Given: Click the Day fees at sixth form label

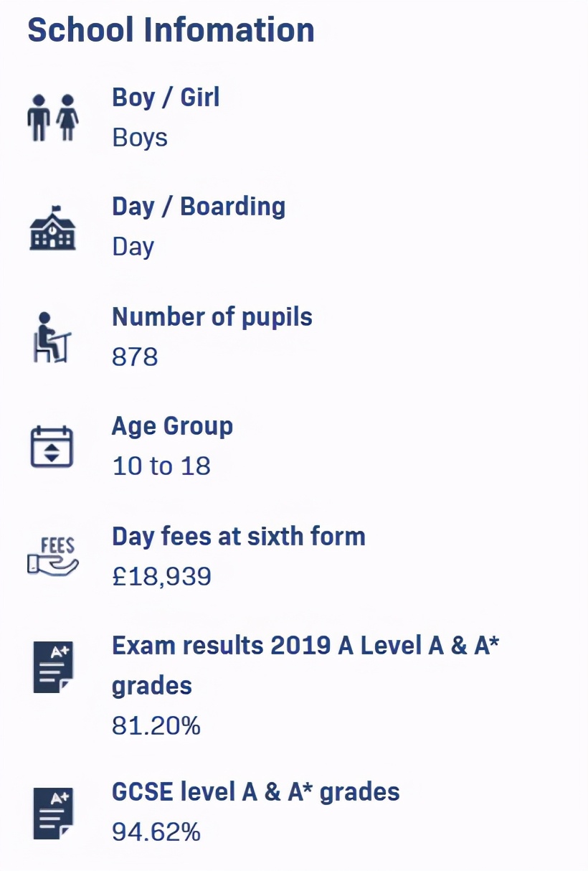Looking at the screenshot, I should [239, 536].
